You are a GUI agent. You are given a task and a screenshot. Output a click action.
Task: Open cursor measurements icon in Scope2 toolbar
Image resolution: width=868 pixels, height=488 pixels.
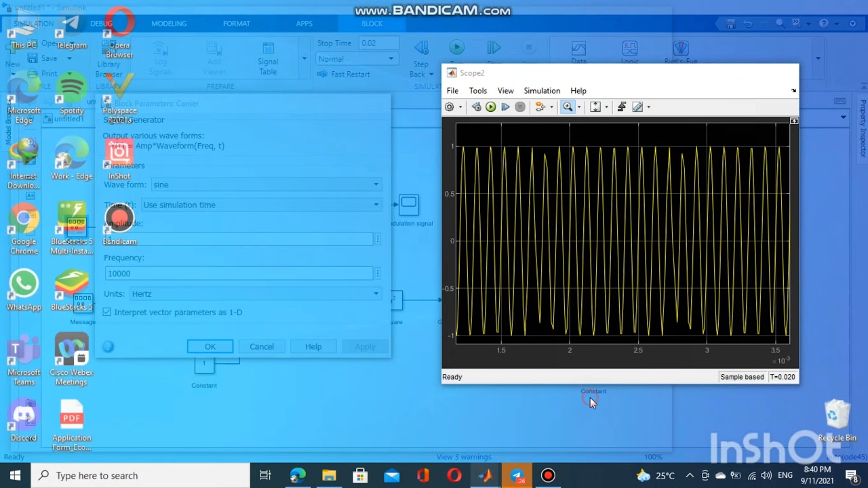pyautogui.click(x=637, y=107)
